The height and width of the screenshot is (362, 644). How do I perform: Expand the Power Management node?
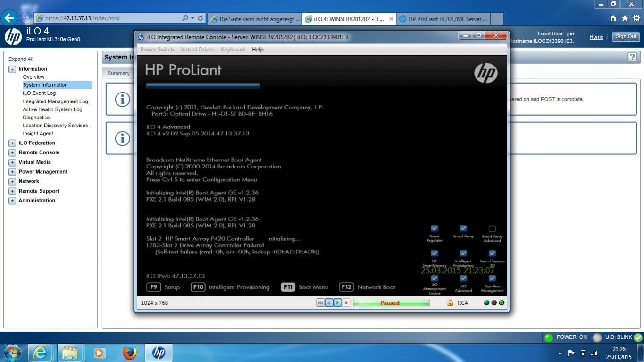12,172
